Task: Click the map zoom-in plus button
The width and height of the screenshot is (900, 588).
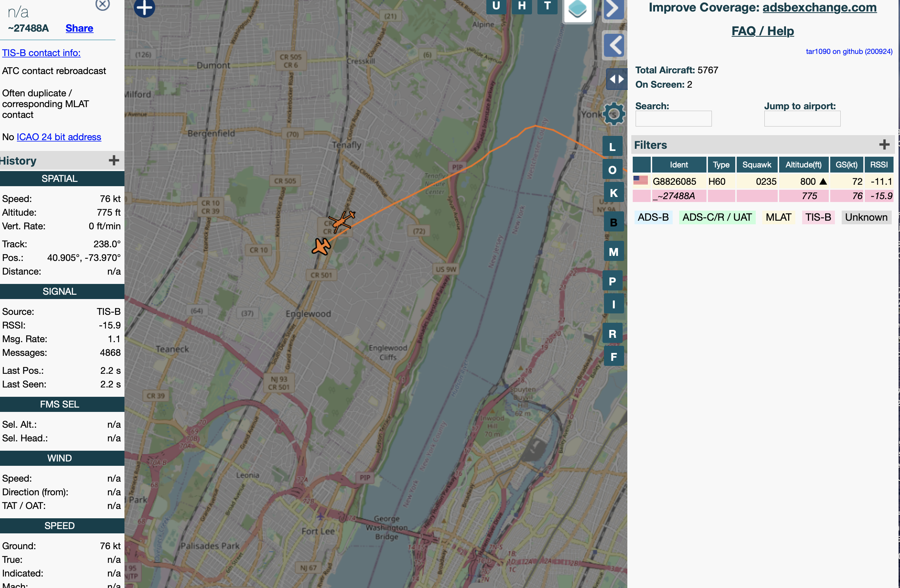Action: point(145,8)
